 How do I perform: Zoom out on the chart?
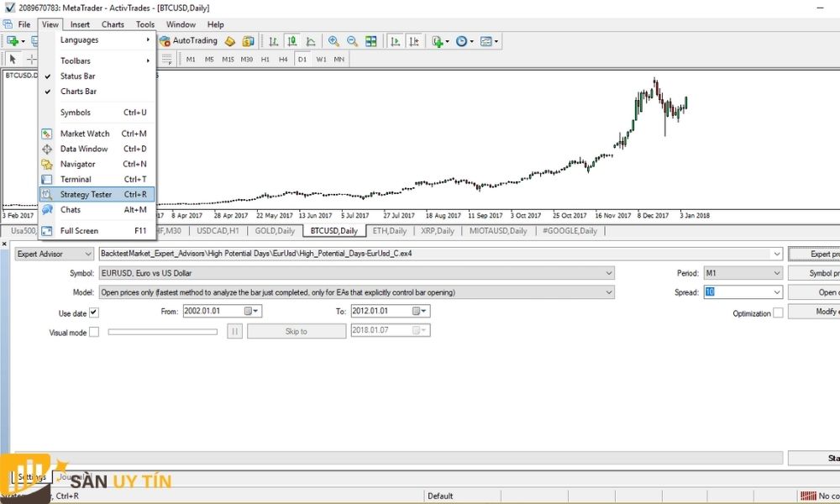click(352, 41)
